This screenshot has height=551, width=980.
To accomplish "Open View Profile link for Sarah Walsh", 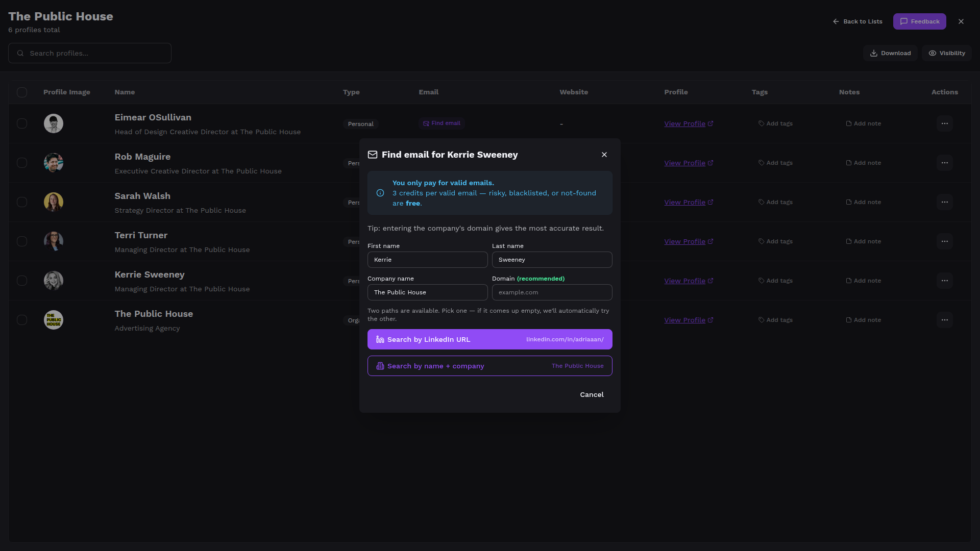I will [689, 202].
